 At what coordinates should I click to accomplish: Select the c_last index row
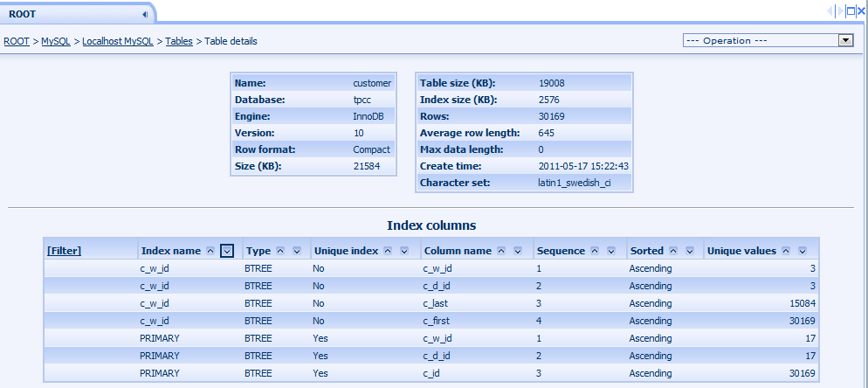pyautogui.click(x=431, y=304)
